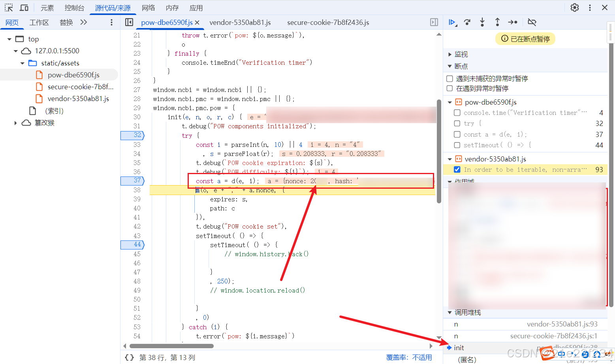This screenshot has height=364, width=615.
Task: Step over next function call
Action: click(467, 22)
